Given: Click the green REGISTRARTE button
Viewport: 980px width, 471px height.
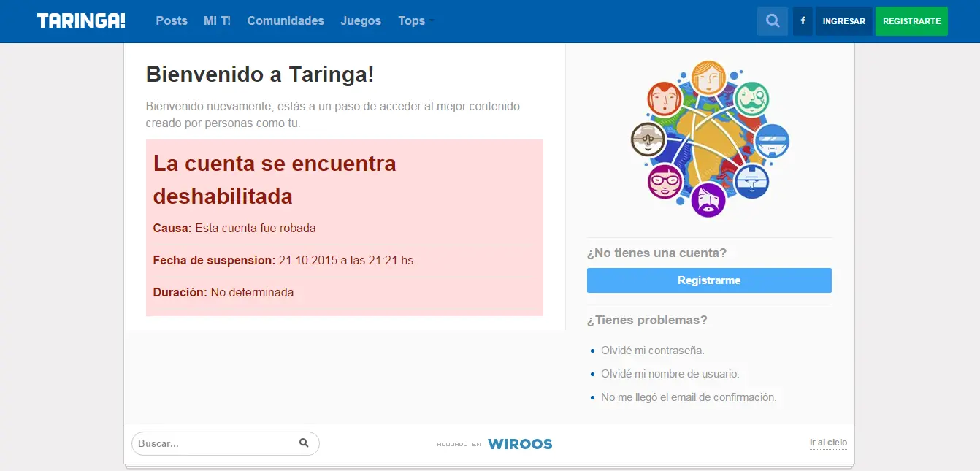Looking at the screenshot, I should click(x=911, y=21).
